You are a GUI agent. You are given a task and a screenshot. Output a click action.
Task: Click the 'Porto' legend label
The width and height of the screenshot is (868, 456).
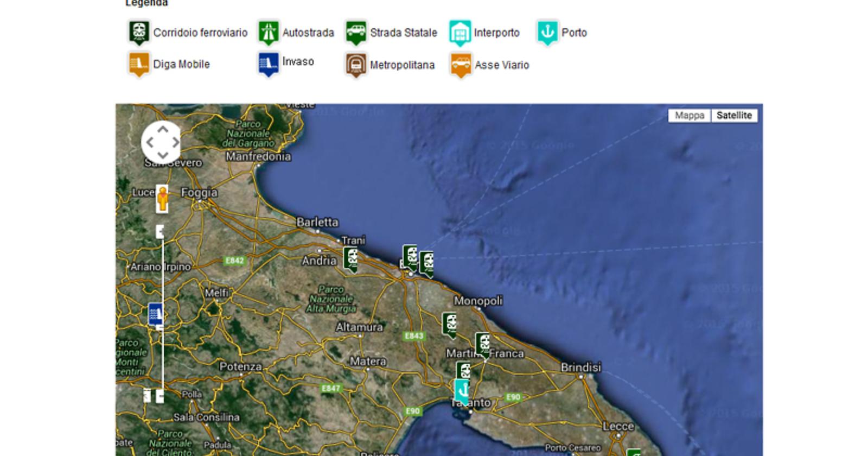[x=575, y=33]
